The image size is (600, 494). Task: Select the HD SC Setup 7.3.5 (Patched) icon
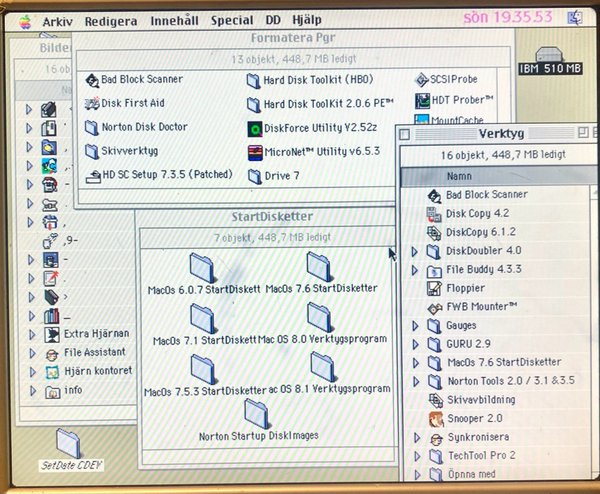93,176
